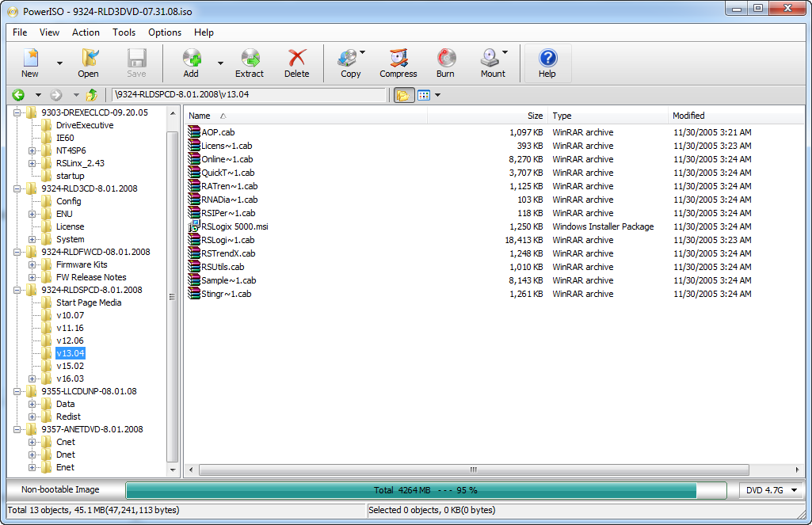Click the New image toolbar icon
The height and width of the screenshot is (525, 812).
click(x=30, y=58)
